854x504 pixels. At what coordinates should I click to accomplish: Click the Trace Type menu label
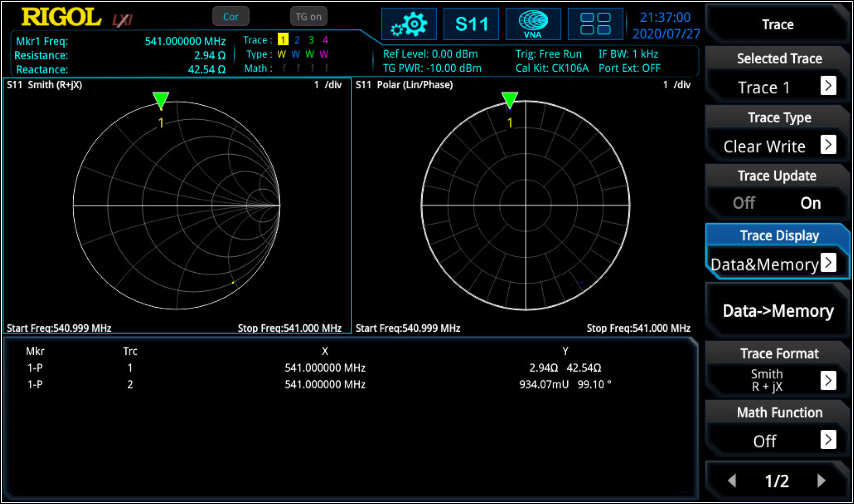click(779, 117)
